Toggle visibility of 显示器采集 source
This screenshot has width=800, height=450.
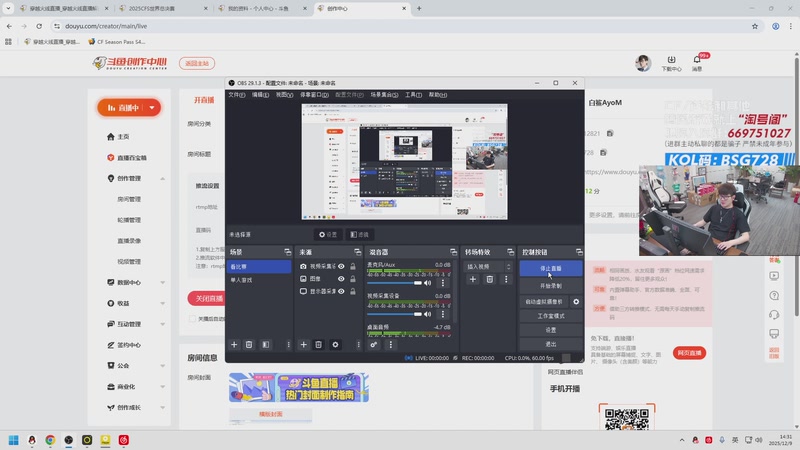[341, 291]
